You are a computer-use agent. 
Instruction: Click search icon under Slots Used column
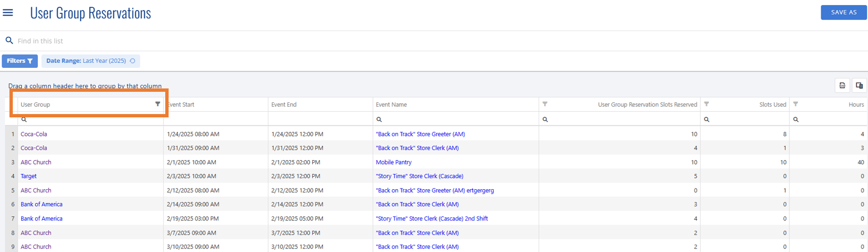pyautogui.click(x=706, y=120)
